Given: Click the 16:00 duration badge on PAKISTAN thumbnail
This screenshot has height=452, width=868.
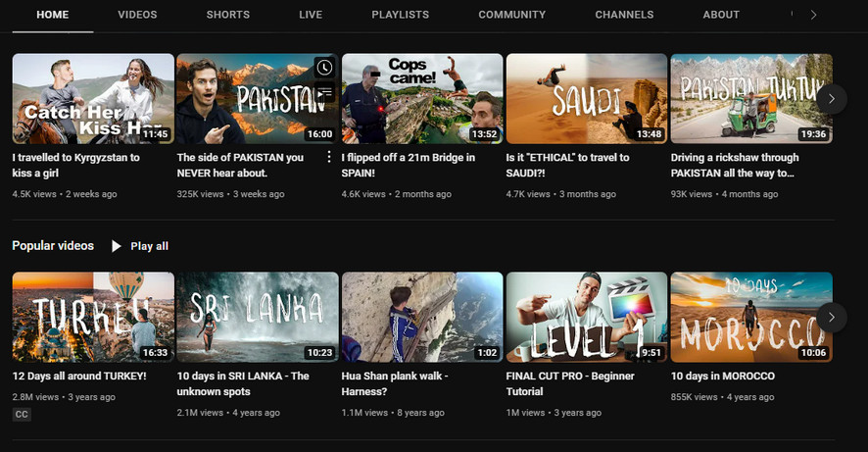Looking at the screenshot, I should [320, 134].
